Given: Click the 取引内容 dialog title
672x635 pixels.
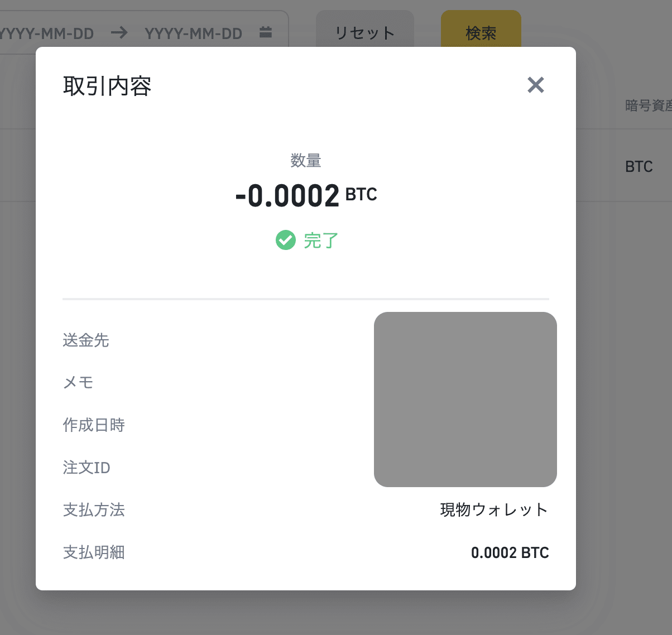Looking at the screenshot, I should [107, 86].
